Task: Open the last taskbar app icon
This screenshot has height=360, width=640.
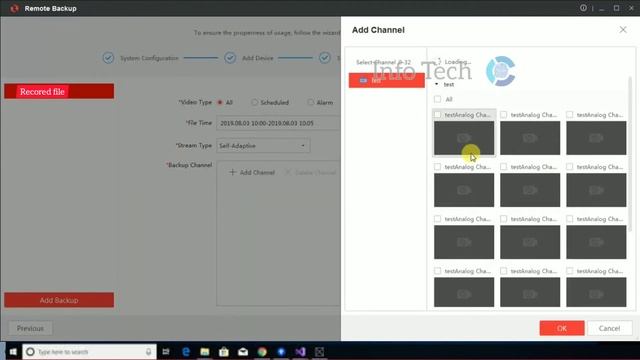Action: point(320,352)
